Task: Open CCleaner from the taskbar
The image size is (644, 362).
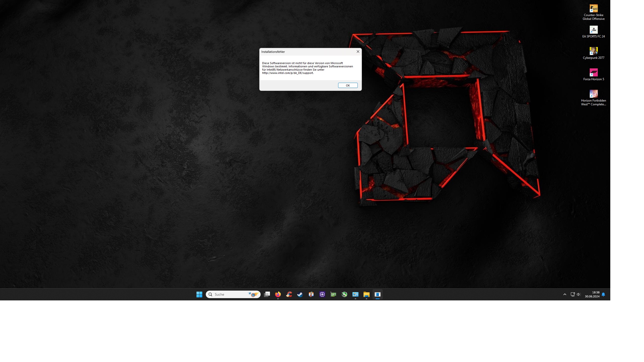Action: point(289,294)
